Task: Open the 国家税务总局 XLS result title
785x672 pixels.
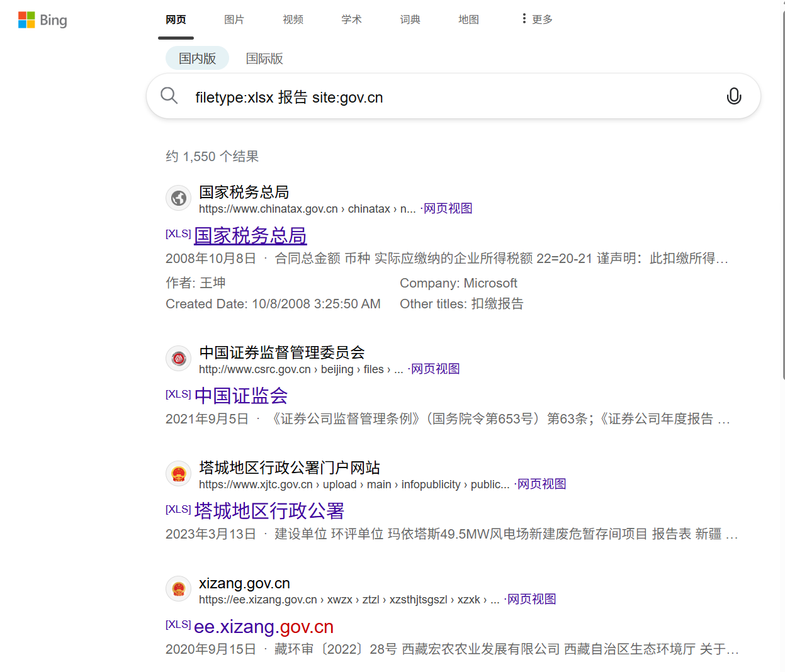Action: [x=250, y=235]
